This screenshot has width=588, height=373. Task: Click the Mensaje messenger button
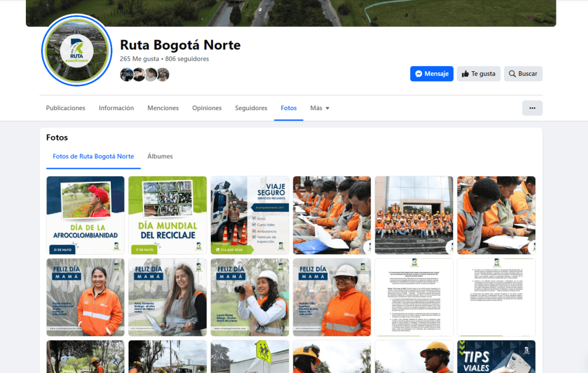point(431,73)
